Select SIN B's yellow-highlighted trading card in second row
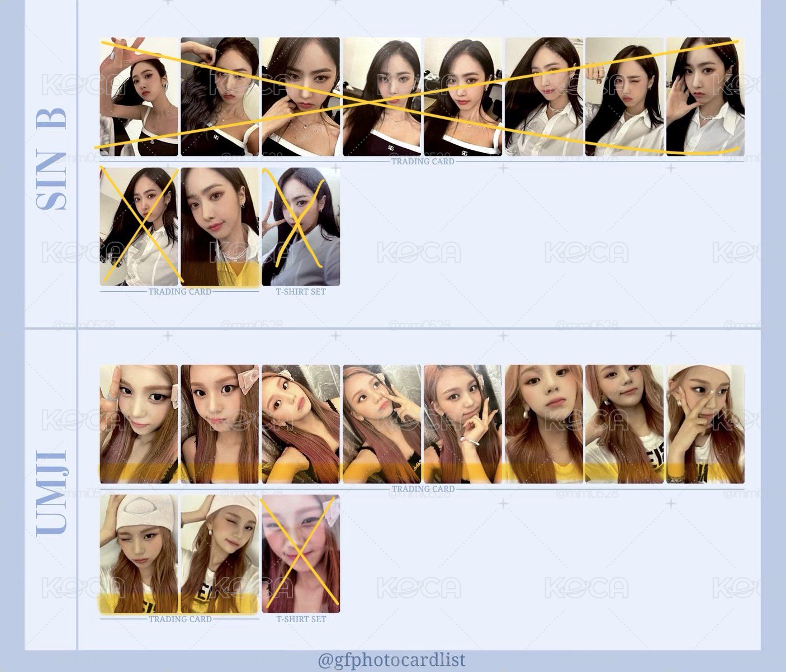 pyautogui.click(x=220, y=227)
